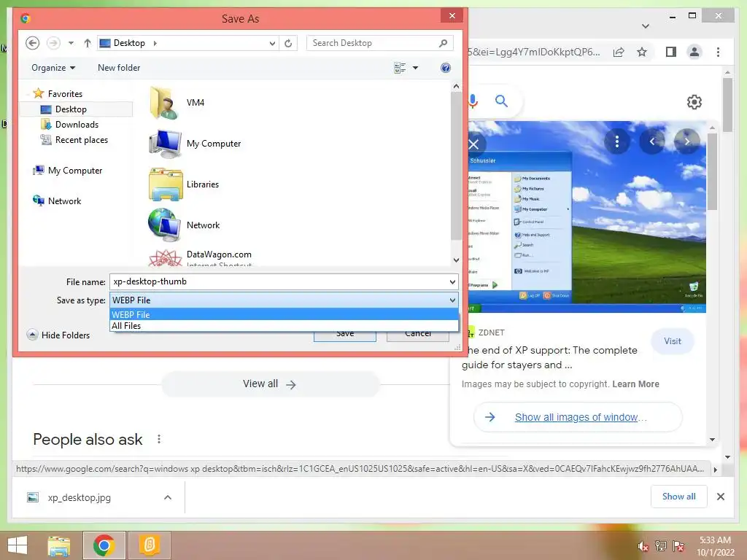Click the Visit button
This screenshot has height=560, width=747.
(673, 341)
